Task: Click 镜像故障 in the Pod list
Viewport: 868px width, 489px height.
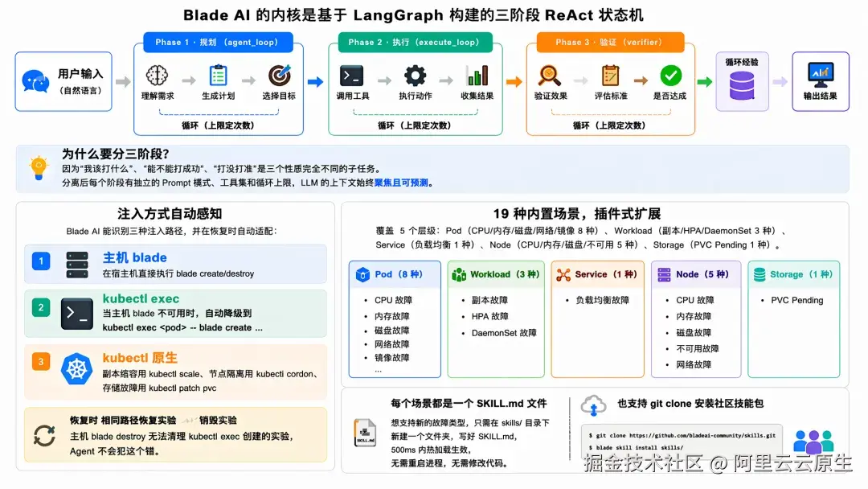Action: [x=392, y=358]
